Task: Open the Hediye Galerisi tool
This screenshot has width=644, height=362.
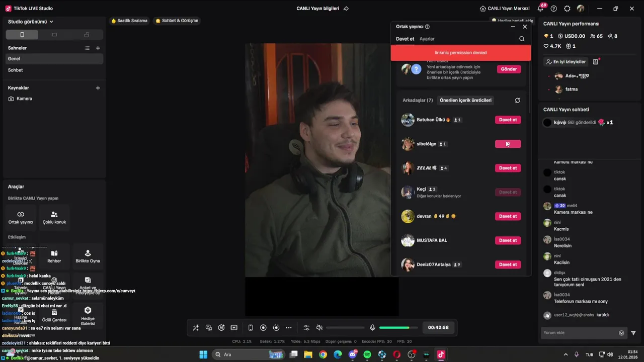Action: click(x=88, y=315)
